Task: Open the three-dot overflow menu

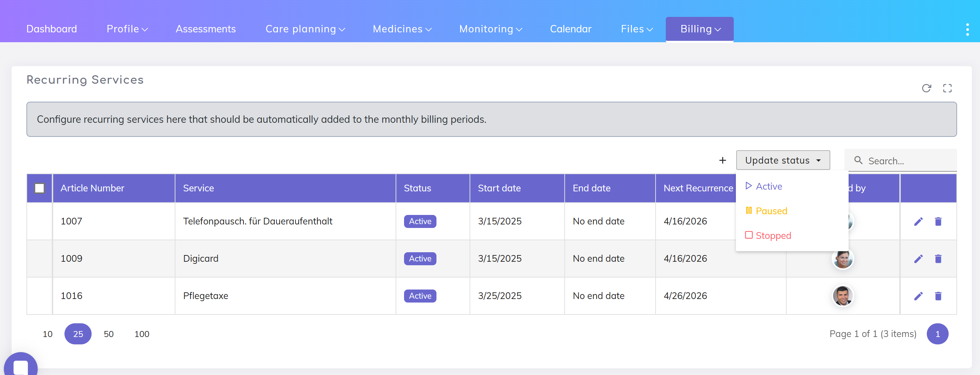Action: [967, 29]
